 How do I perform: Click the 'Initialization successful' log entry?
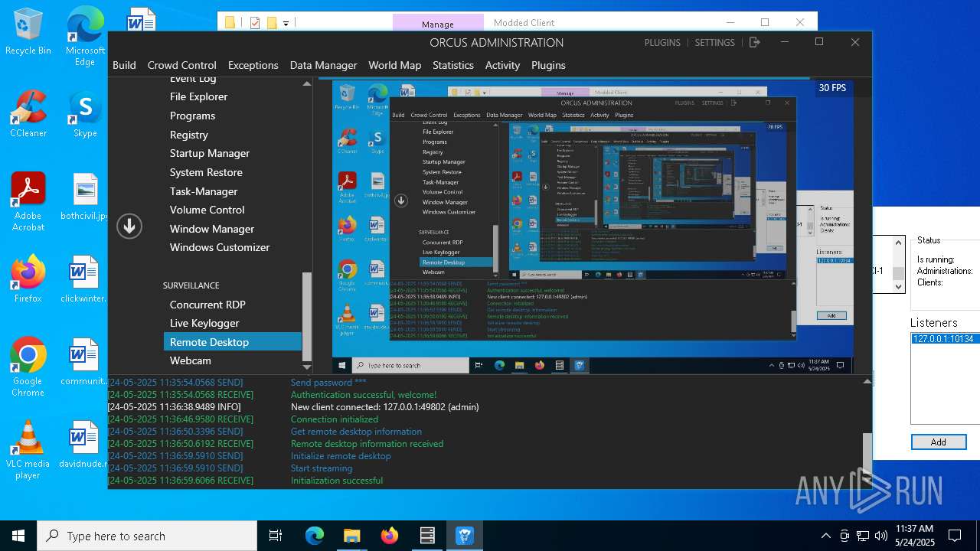[x=337, y=481]
